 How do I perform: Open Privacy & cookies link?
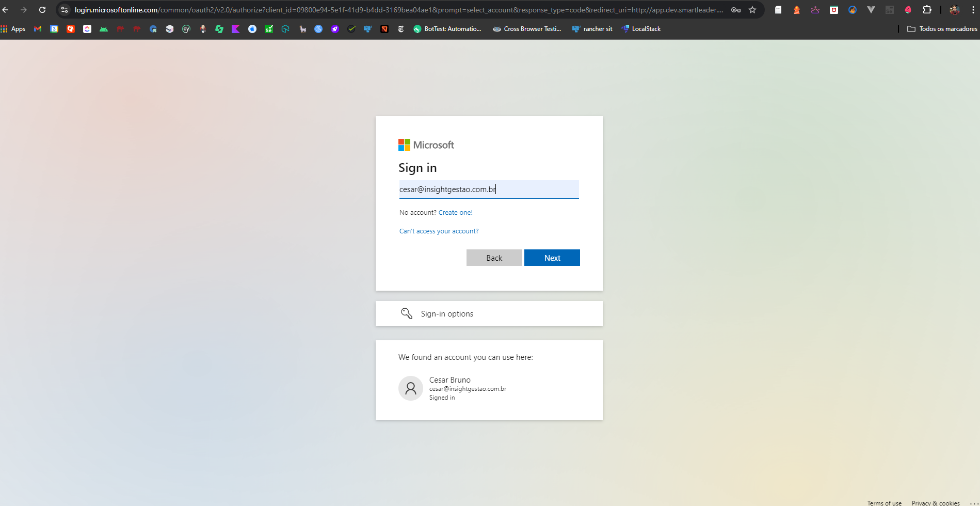(x=936, y=503)
